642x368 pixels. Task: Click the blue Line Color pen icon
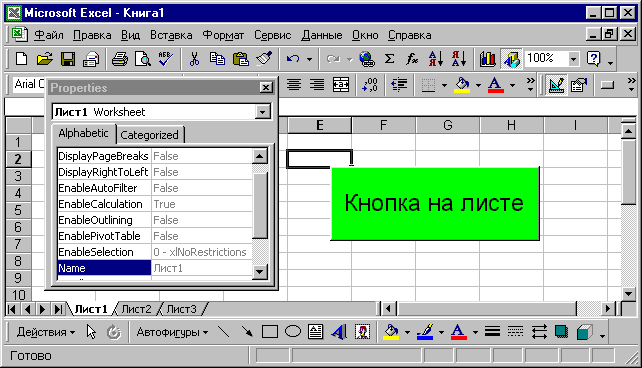click(425, 332)
